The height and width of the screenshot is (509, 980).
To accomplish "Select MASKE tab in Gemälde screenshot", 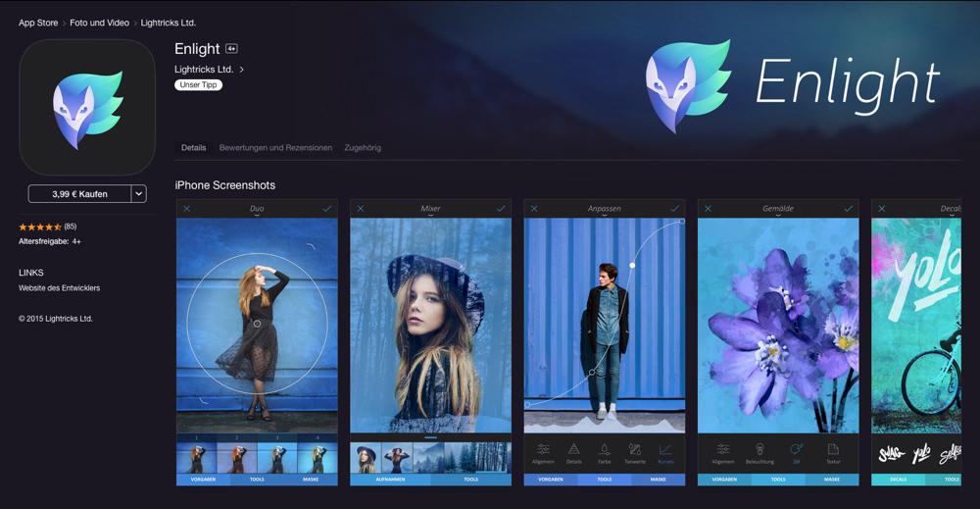I will tap(832, 480).
